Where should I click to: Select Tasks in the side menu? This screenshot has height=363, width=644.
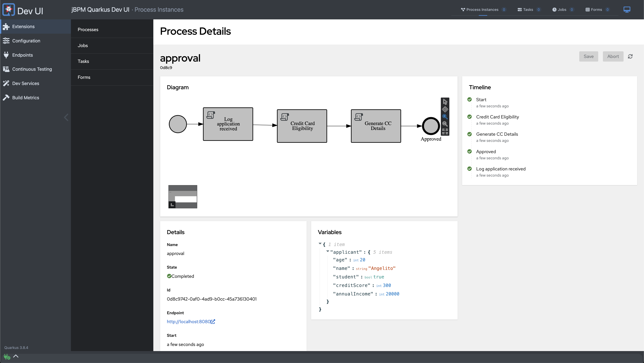point(112,61)
